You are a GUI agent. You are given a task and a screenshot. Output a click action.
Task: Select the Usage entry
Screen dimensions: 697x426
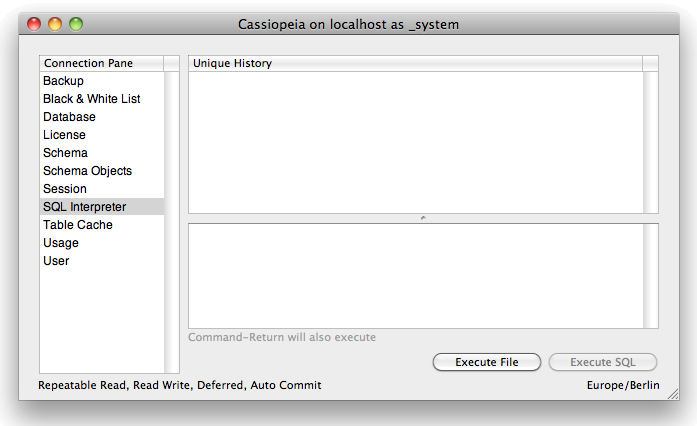[102, 243]
